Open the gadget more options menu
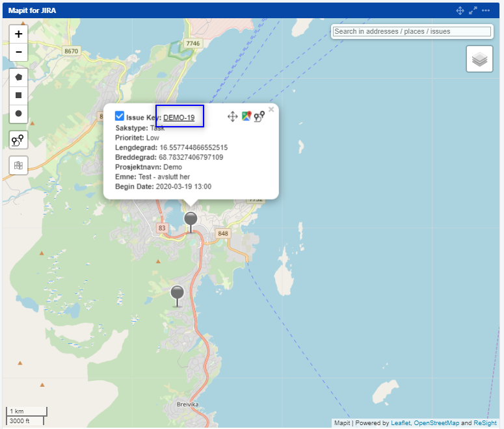Screen dimensions: 504x429 pos(486,10)
